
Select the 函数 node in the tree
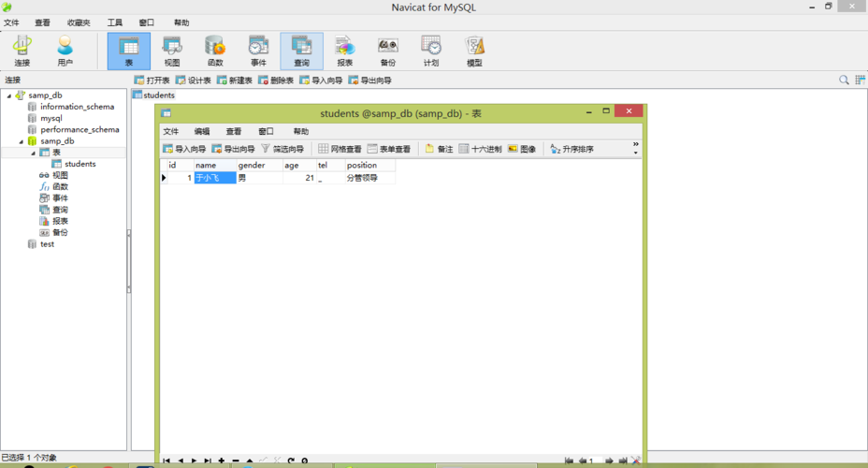[60, 186]
